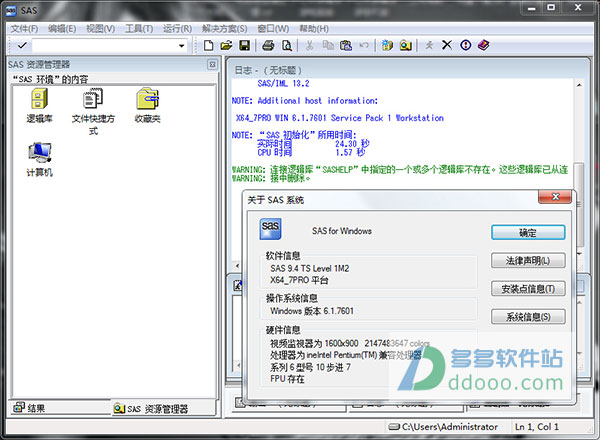This screenshot has height=440, width=600.
Task: Click the Undo arrow icon
Action: 364,46
